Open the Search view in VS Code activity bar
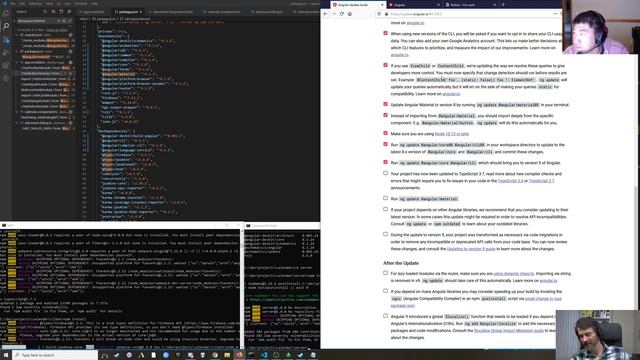This screenshot has width=640, height=360. click(x=6, y=27)
